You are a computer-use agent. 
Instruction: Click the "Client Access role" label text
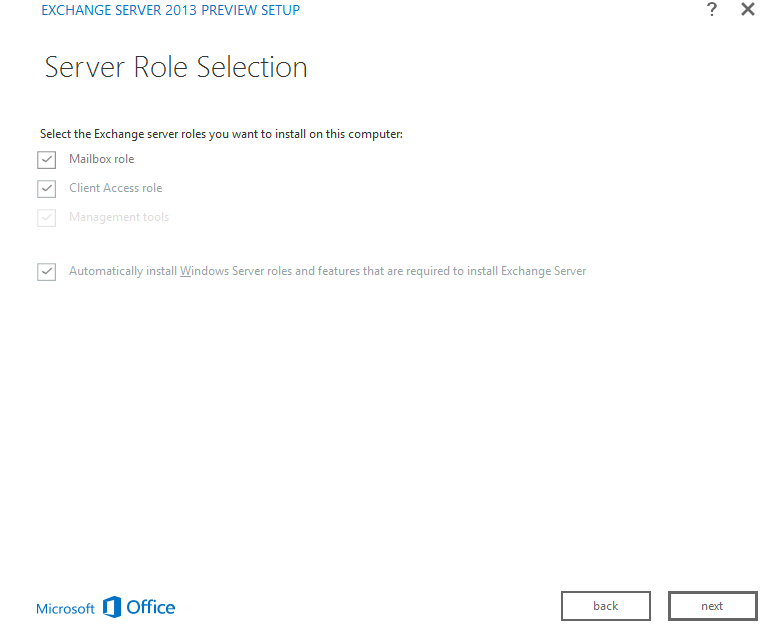(x=115, y=188)
